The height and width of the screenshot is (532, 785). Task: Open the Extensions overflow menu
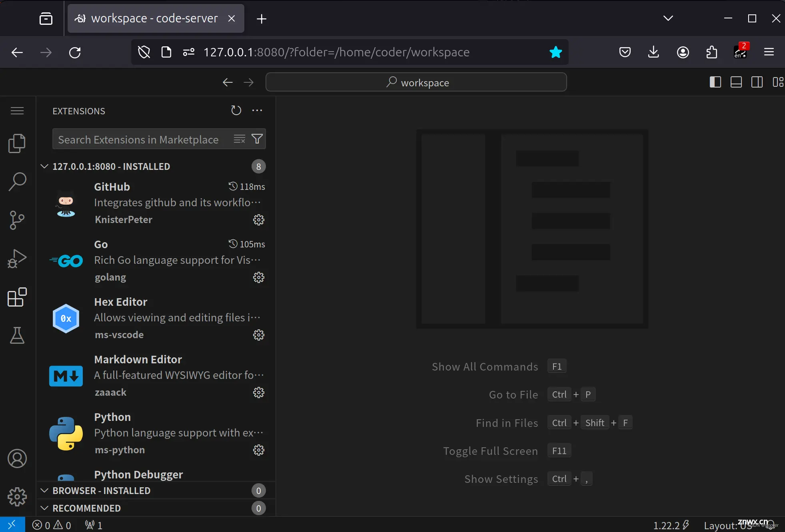click(257, 110)
